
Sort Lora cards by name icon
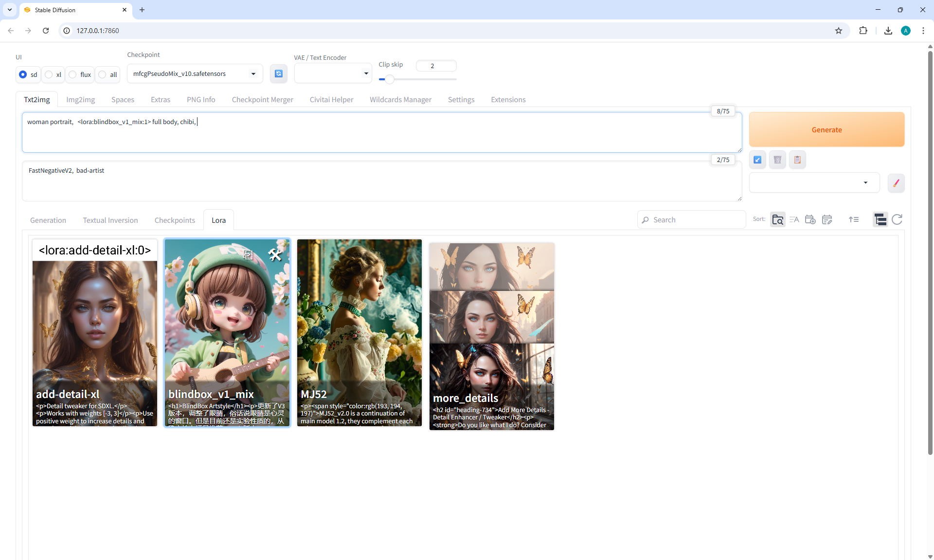click(x=794, y=219)
